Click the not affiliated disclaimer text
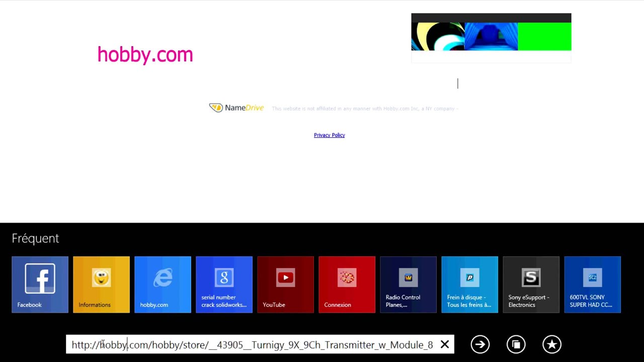644x362 pixels. point(365,109)
